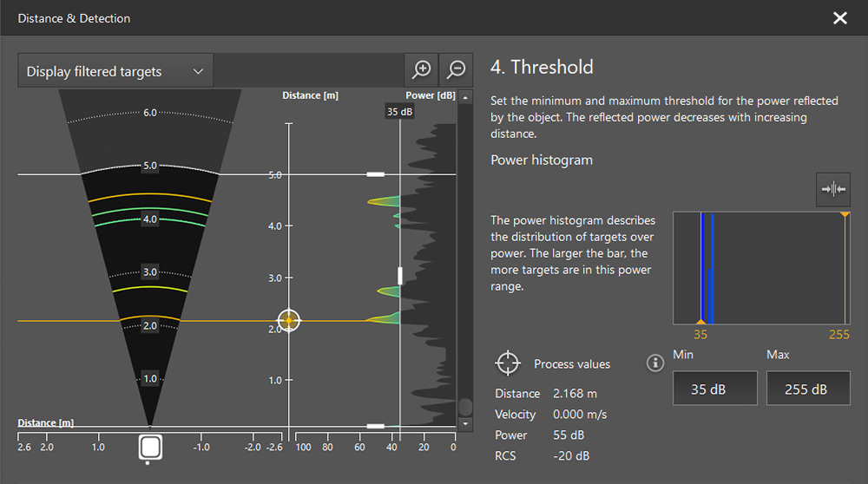
Task: Click the Min threshold field showing 35 dB
Action: 714,389
